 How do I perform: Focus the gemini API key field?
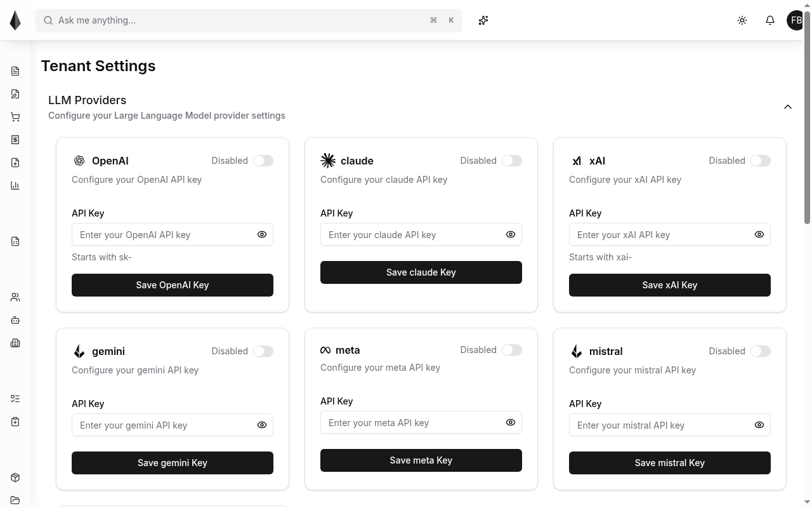tap(173, 425)
